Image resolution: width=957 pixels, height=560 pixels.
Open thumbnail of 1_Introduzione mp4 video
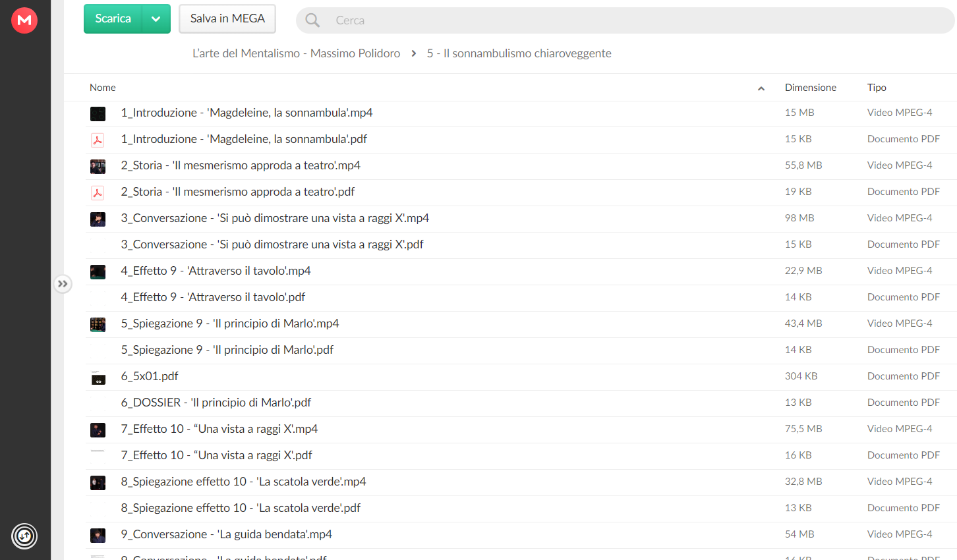98,113
